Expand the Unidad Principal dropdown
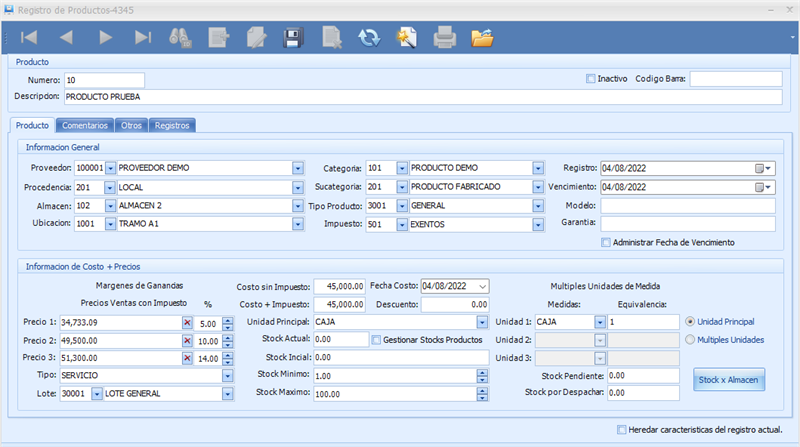 click(483, 323)
